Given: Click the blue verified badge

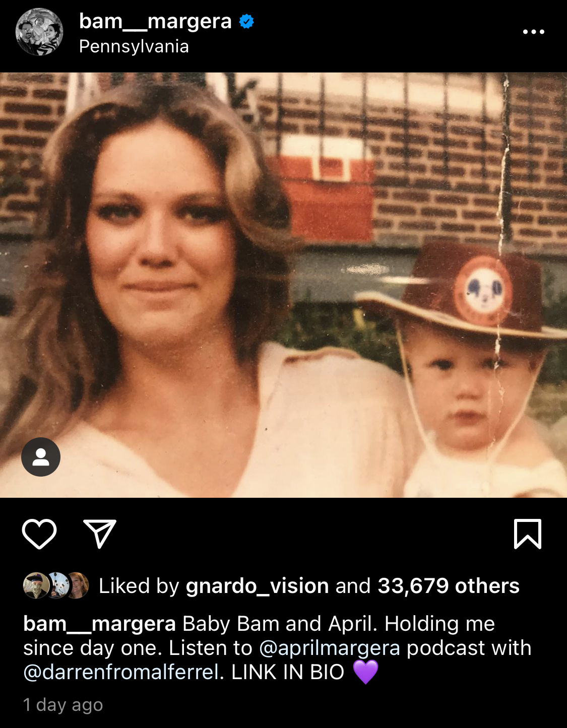Looking at the screenshot, I should coord(246,22).
